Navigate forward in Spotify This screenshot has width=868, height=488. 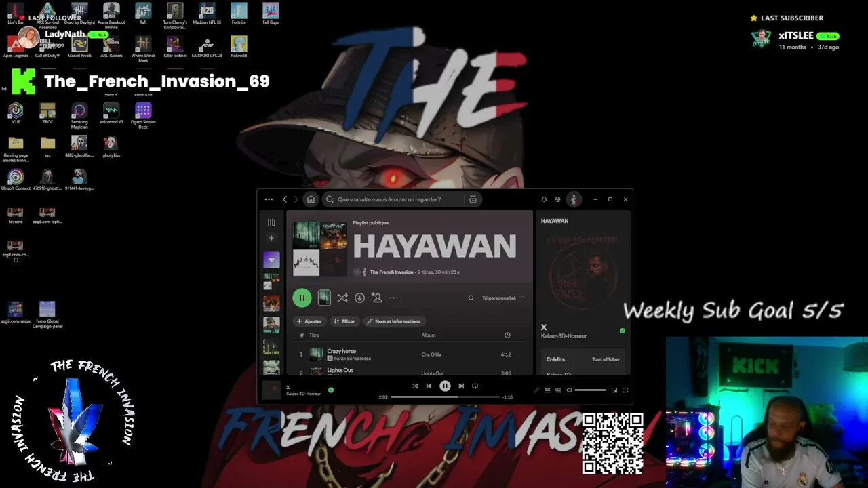click(296, 199)
